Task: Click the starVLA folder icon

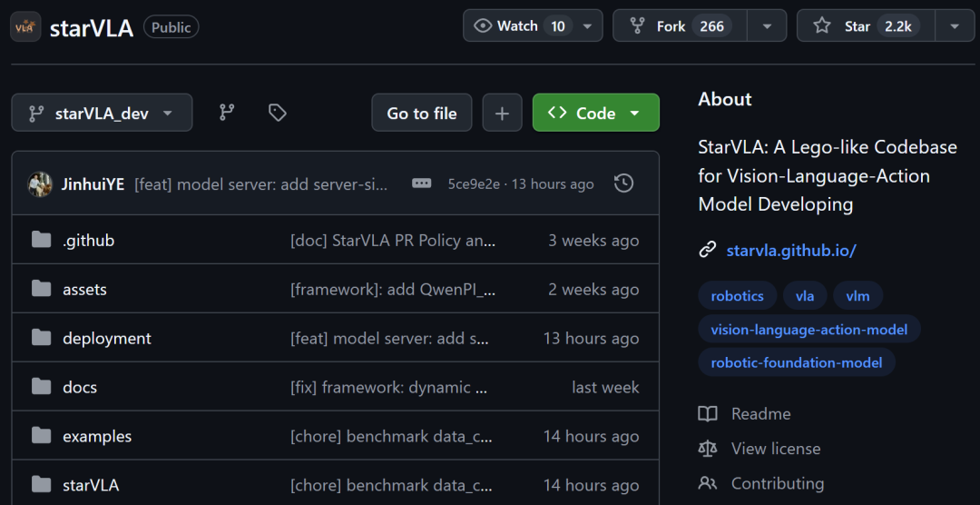Action: 41,484
